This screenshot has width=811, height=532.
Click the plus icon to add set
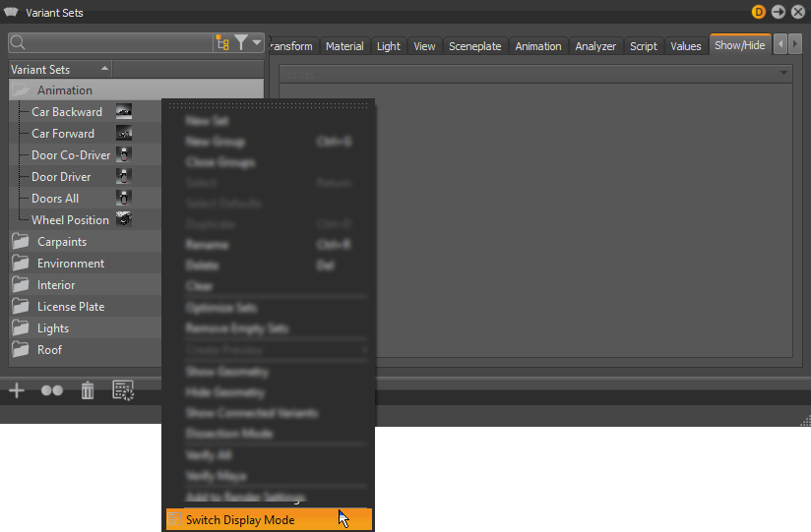pyautogui.click(x=17, y=390)
